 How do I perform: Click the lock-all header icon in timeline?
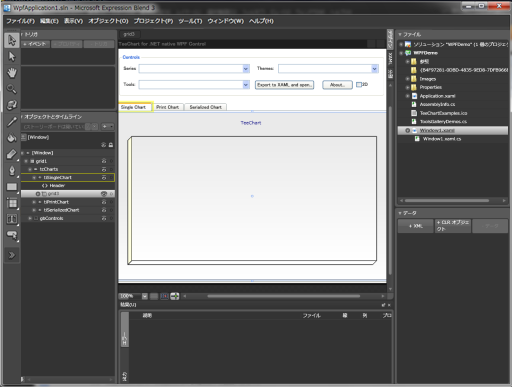pyautogui.click(x=111, y=145)
